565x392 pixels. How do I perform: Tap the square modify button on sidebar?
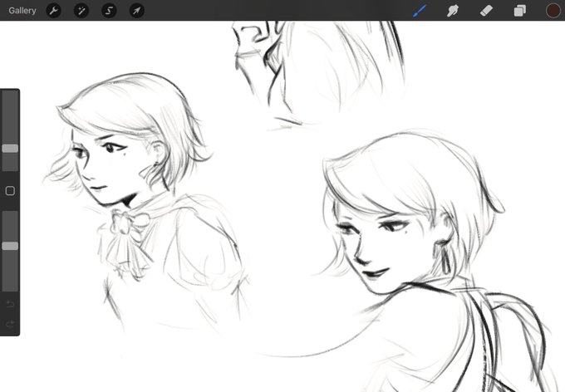pyautogui.click(x=10, y=190)
